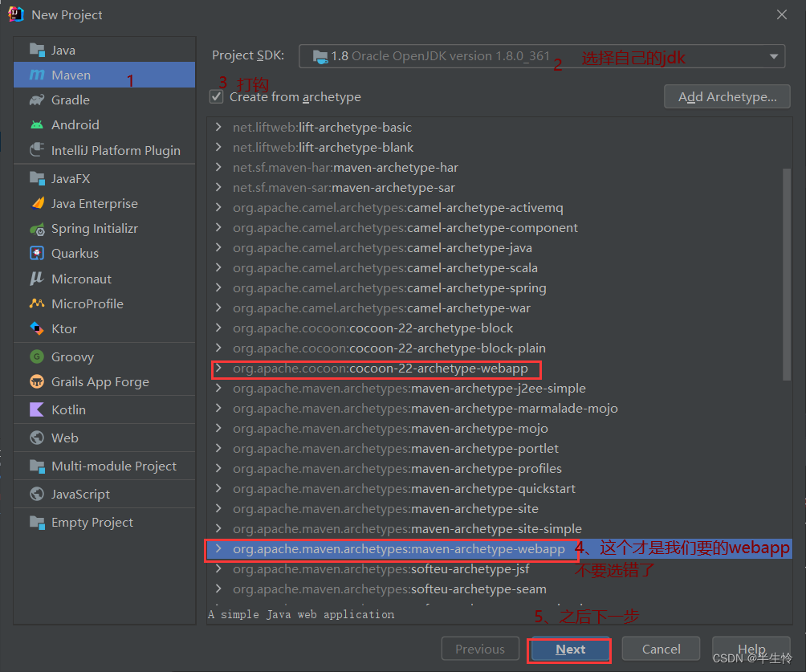Click the Maven 'm' icon
Viewport: 806px width, 672px height.
coord(37,75)
